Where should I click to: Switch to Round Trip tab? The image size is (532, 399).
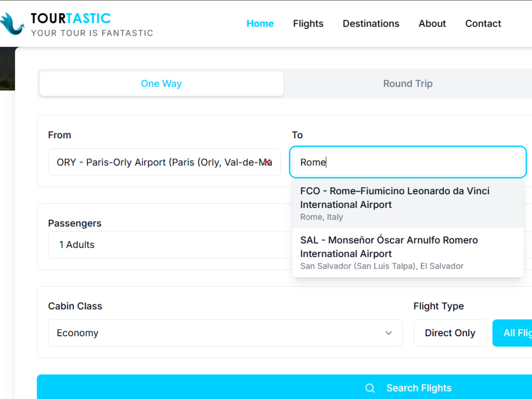pyautogui.click(x=408, y=84)
